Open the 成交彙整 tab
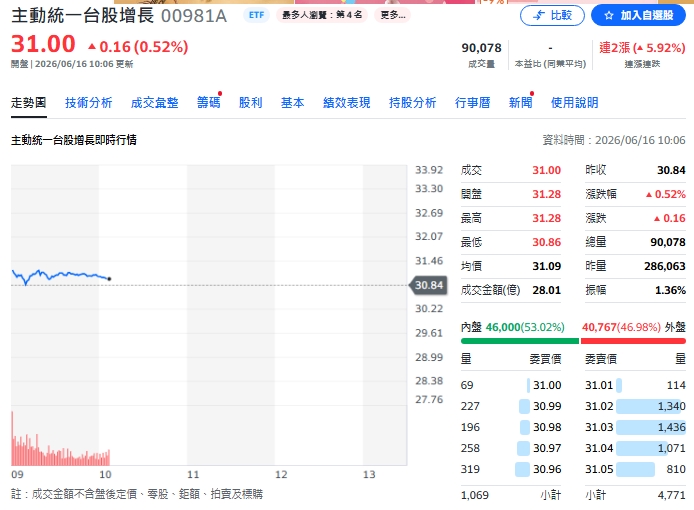694x510 pixels. click(154, 103)
